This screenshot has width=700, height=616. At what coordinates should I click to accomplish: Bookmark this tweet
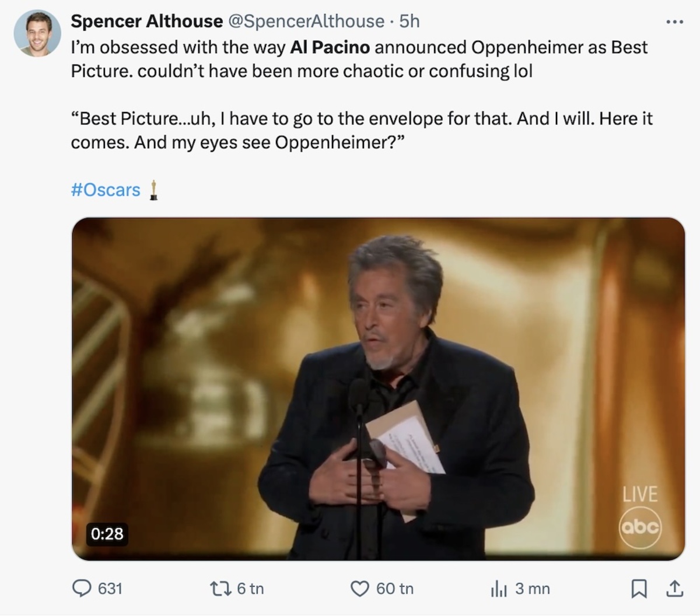pos(639,589)
